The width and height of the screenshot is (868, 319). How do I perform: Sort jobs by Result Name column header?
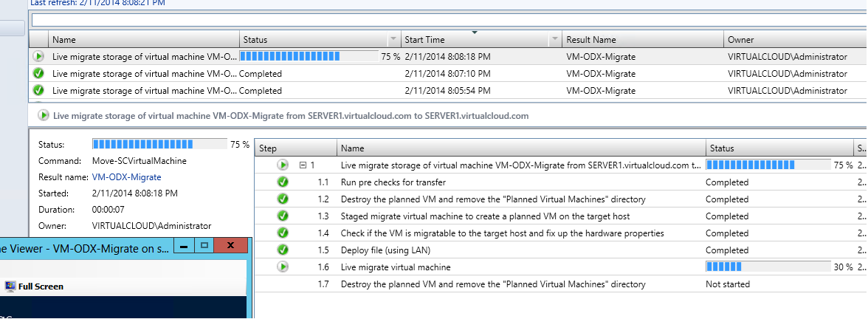643,39
